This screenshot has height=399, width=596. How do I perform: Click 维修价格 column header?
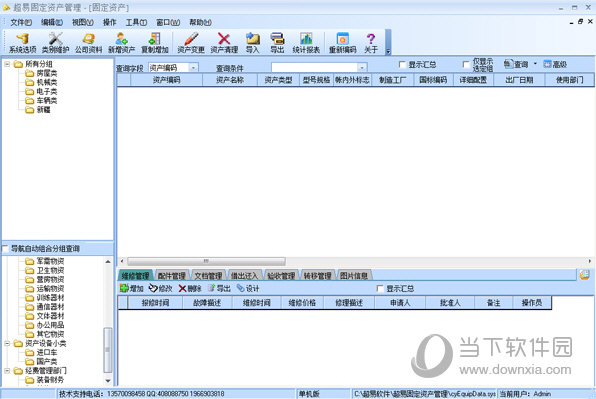click(302, 303)
